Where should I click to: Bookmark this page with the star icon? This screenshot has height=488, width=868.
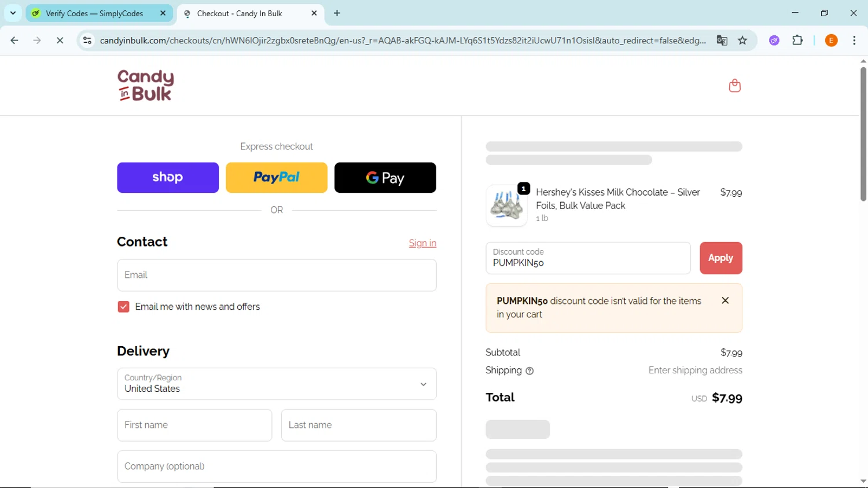point(742,41)
